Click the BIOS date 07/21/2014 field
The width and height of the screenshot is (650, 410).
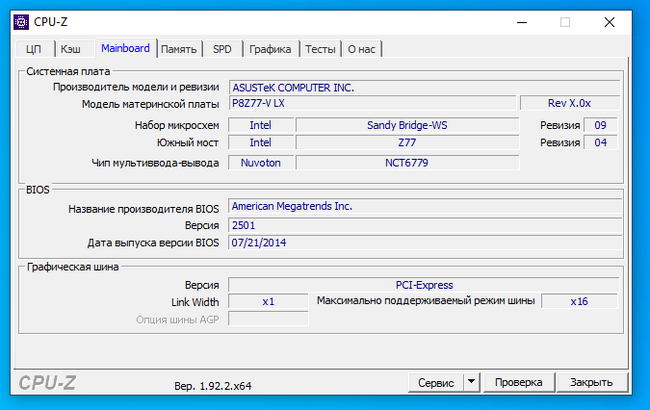point(424,242)
